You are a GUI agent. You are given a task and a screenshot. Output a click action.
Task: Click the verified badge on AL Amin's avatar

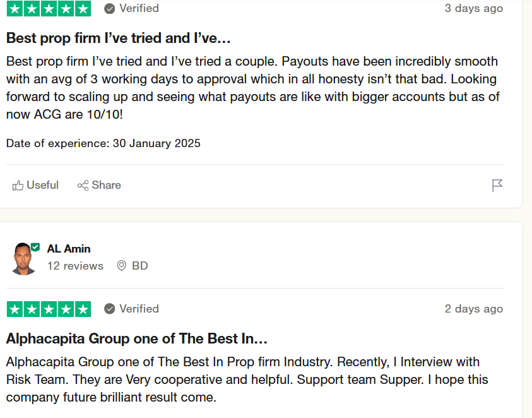[x=35, y=247]
